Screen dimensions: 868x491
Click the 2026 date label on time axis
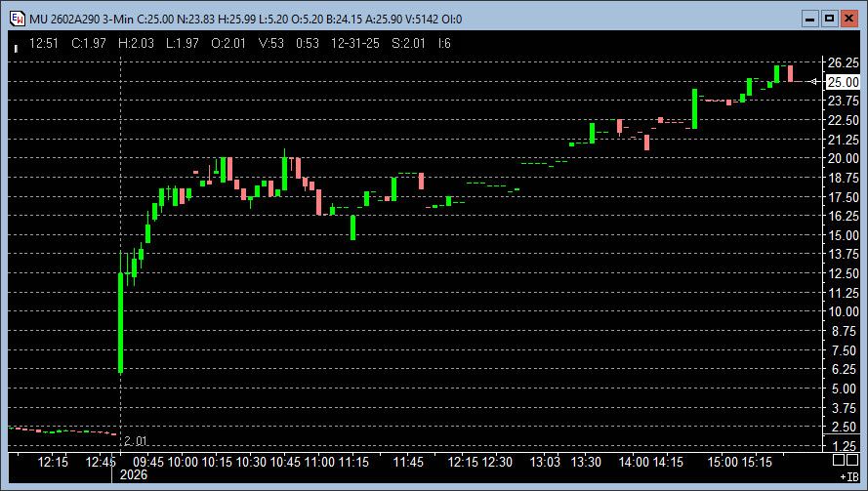click(x=134, y=475)
